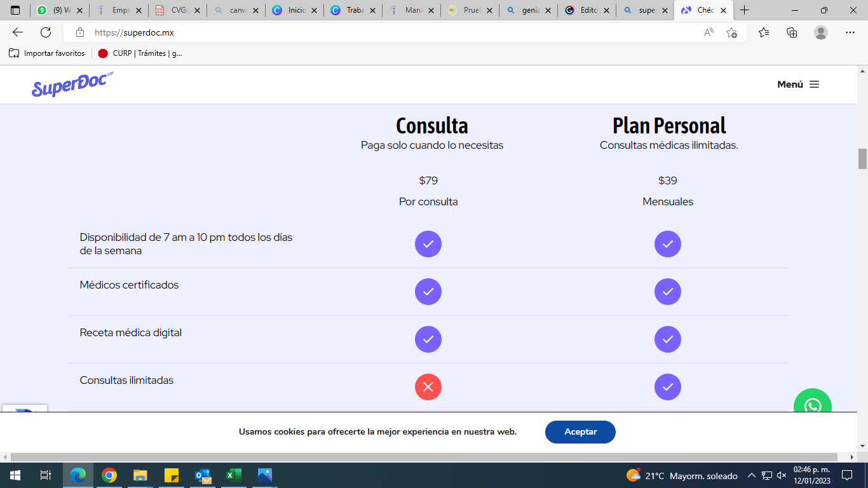Click Consulta checkmark for Receta médica digital
This screenshot has width=868, height=488.
pyautogui.click(x=428, y=339)
